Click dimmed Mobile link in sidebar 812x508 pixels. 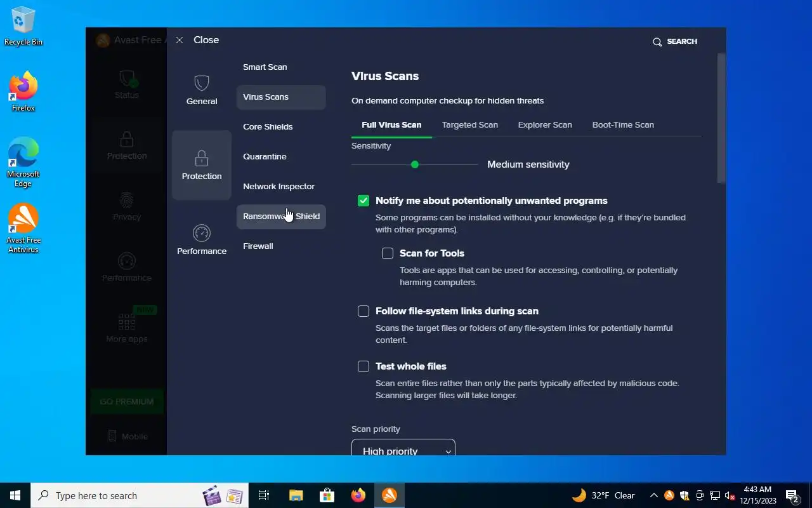pos(127,436)
